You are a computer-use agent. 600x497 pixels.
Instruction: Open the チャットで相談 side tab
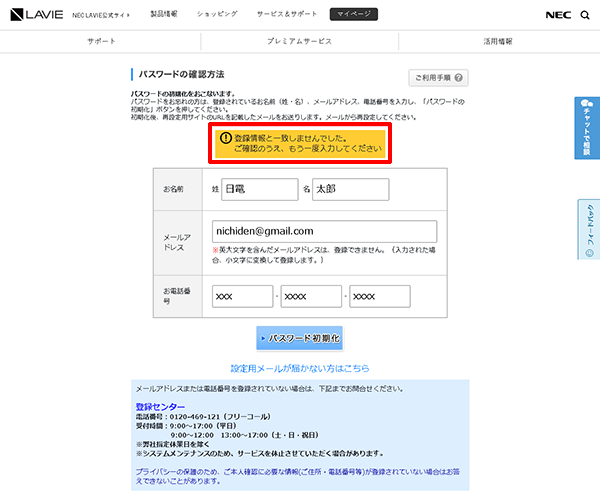point(588,128)
